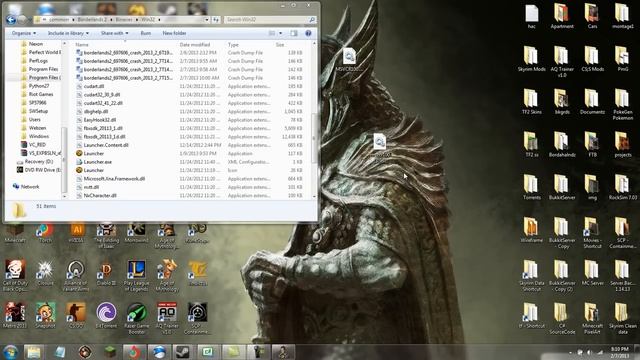The image size is (640, 360).
Task: Open the Organize dropdown menu
Action: 24,33
